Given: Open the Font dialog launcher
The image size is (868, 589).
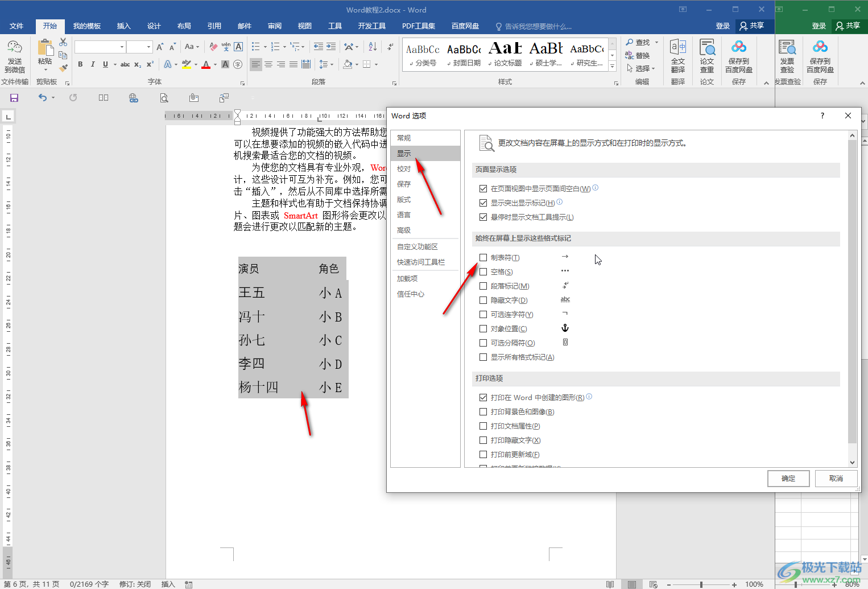Looking at the screenshot, I should (x=243, y=83).
